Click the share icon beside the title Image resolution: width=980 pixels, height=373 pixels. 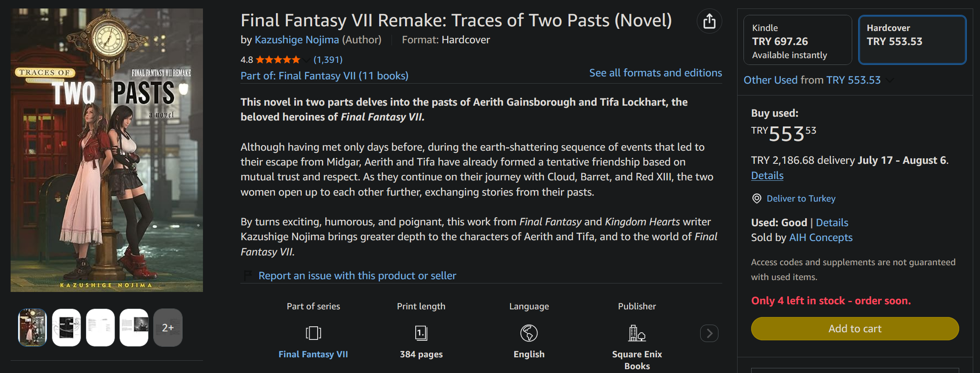pyautogui.click(x=709, y=21)
